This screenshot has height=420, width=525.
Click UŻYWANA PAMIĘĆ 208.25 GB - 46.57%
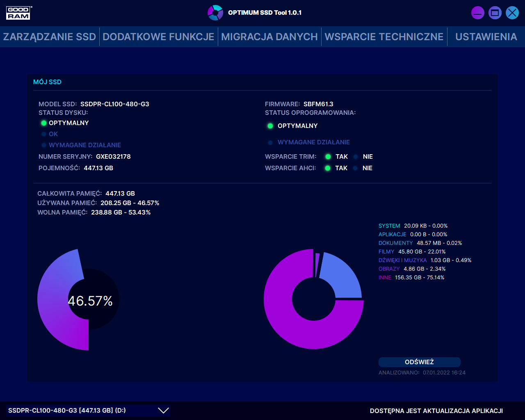point(130,203)
